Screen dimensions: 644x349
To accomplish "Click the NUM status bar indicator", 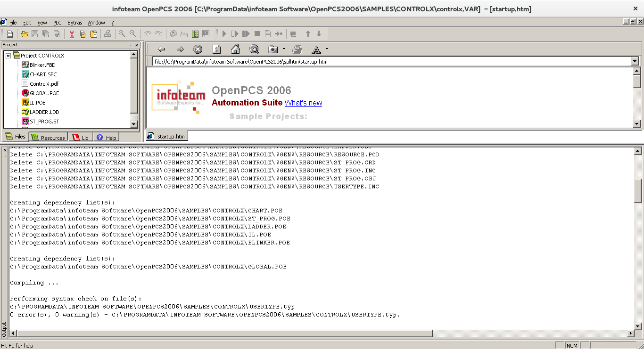I will (572, 346).
